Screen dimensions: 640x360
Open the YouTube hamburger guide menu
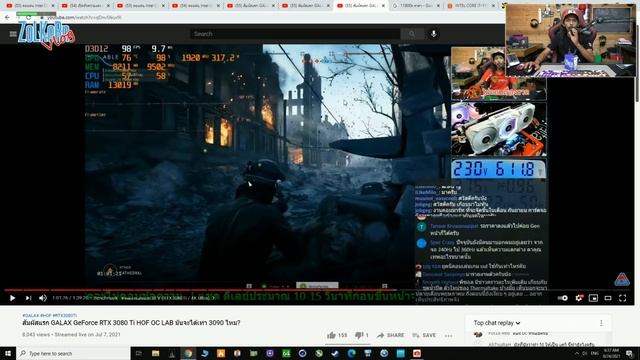click(x=13, y=34)
